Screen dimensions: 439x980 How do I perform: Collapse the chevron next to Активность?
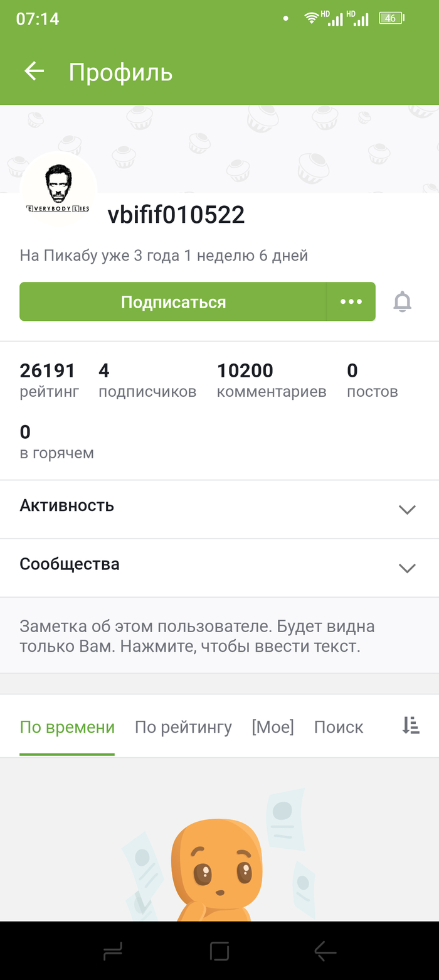tap(407, 509)
